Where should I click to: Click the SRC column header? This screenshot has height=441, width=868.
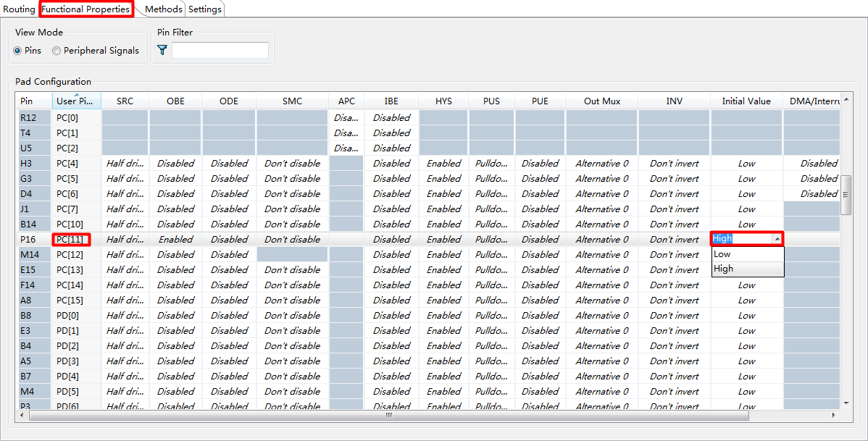click(x=125, y=101)
